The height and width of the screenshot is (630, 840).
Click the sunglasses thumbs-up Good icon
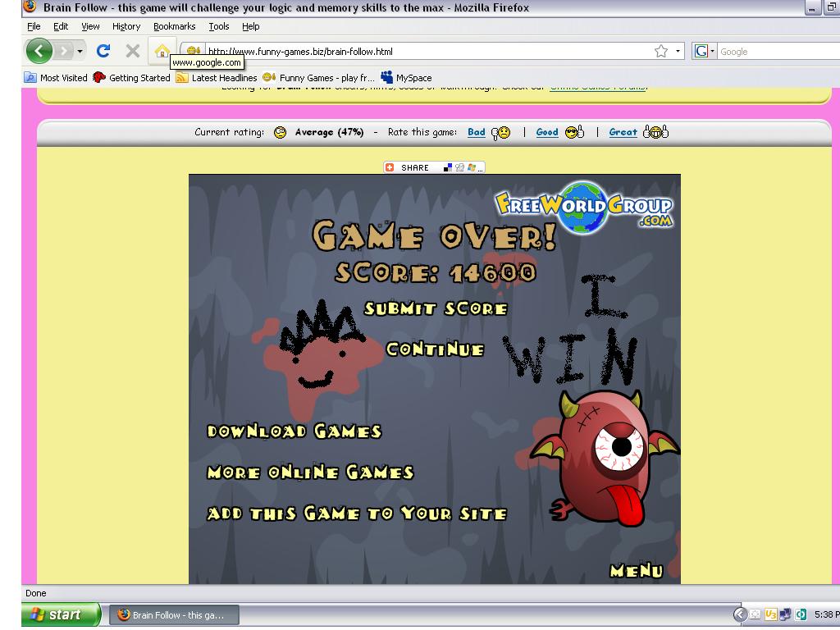click(x=574, y=132)
